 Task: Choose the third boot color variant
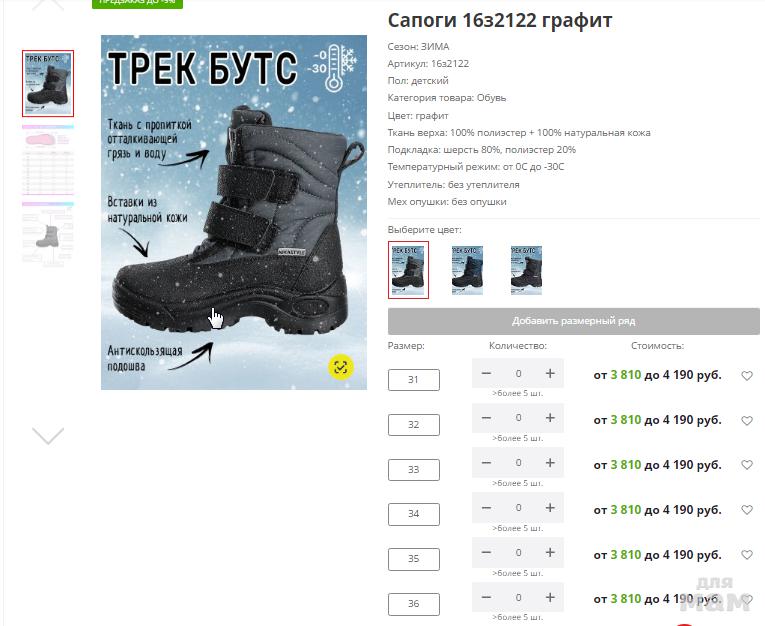coord(526,270)
